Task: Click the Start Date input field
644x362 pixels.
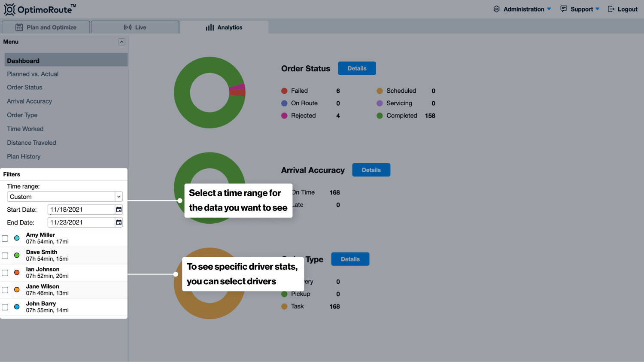Action: [81, 210]
